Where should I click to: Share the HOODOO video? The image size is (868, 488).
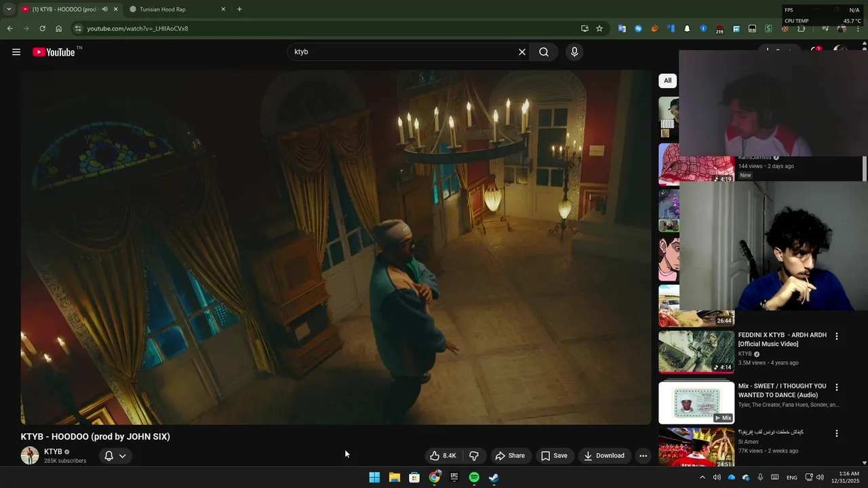(510, 455)
